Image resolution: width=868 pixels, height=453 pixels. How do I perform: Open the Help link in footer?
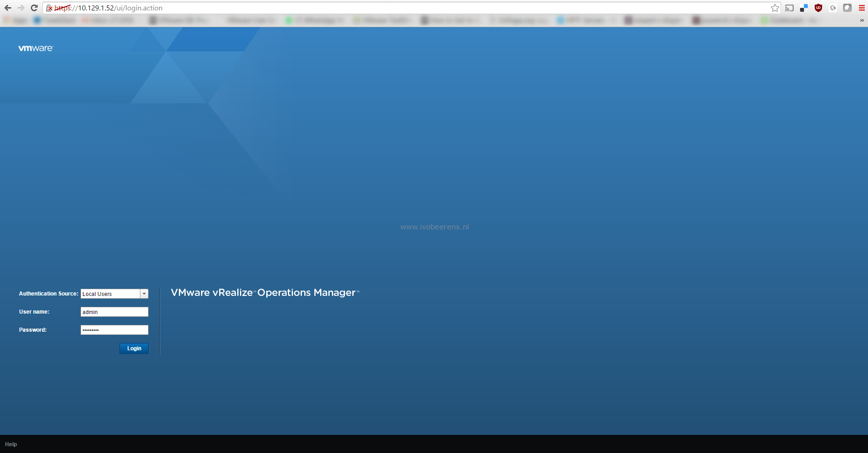(11, 444)
